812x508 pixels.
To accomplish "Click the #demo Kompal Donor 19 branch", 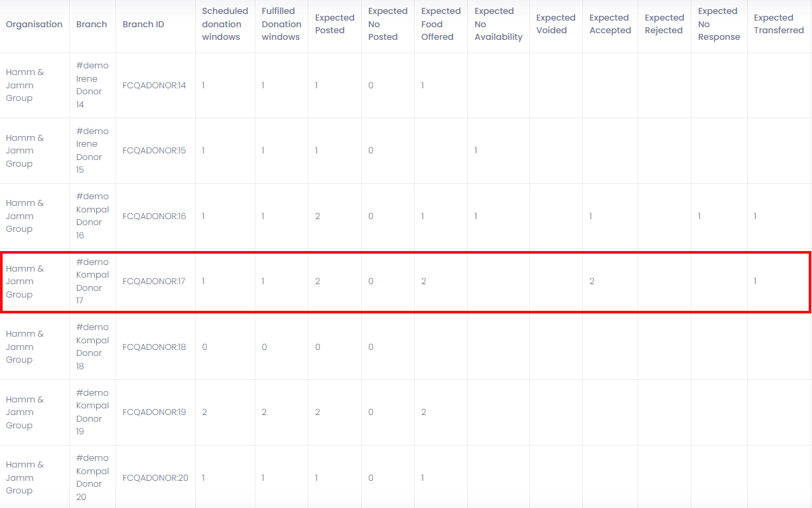I will pyautogui.click(x=92, y=412).
